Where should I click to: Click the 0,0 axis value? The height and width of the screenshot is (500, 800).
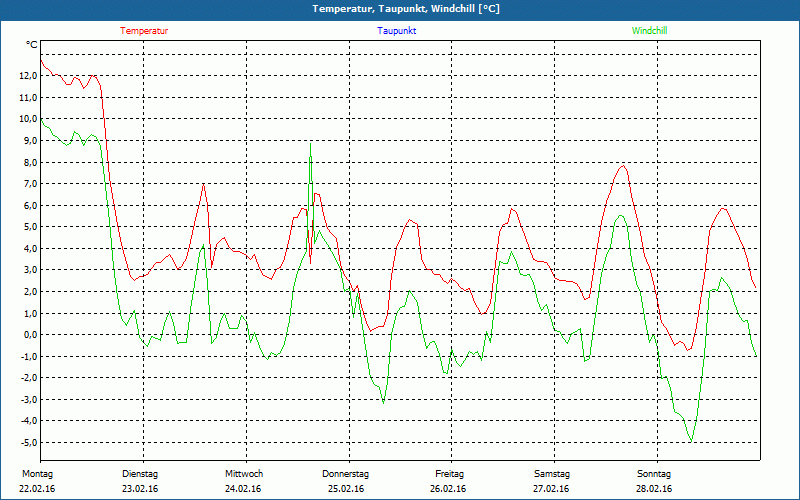coord(30,335)
